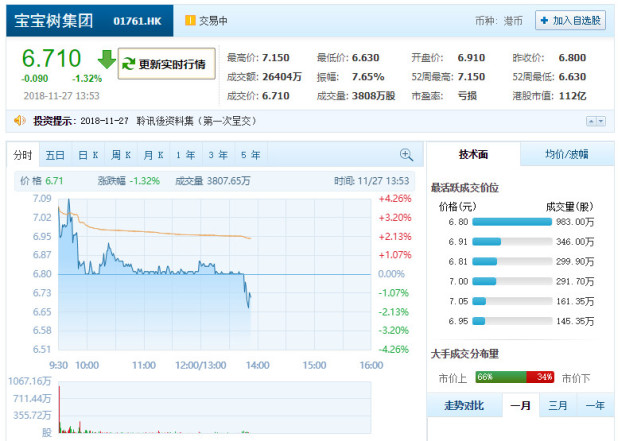641x441 pixels.
Task: Click the green down arrow price indicator
Action: pyautogui.click(x=107, y=60)
